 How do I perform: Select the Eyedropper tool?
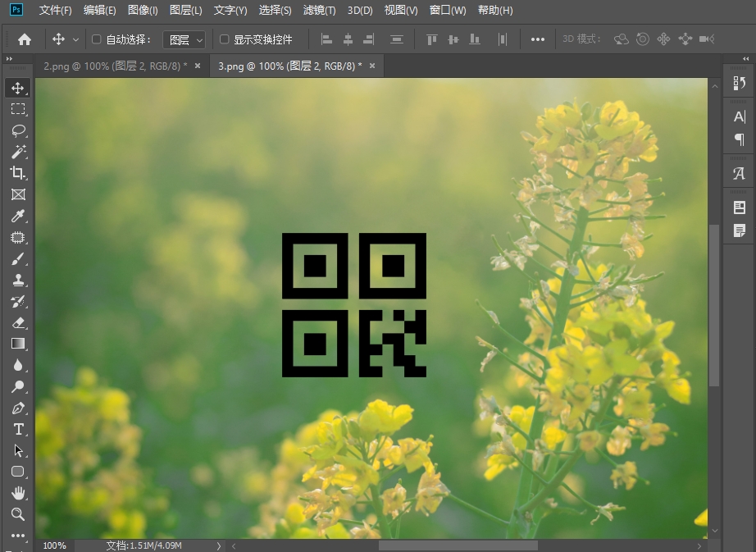click(x=18, y=216)
